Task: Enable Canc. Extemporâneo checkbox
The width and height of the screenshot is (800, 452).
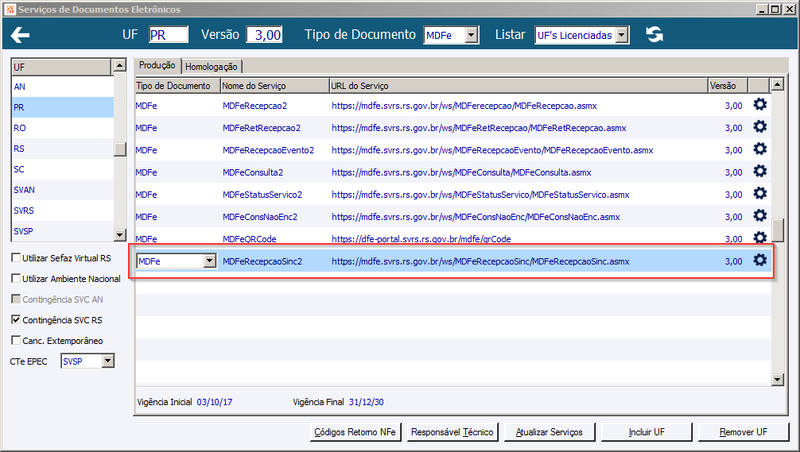Action: click(16, 340)
